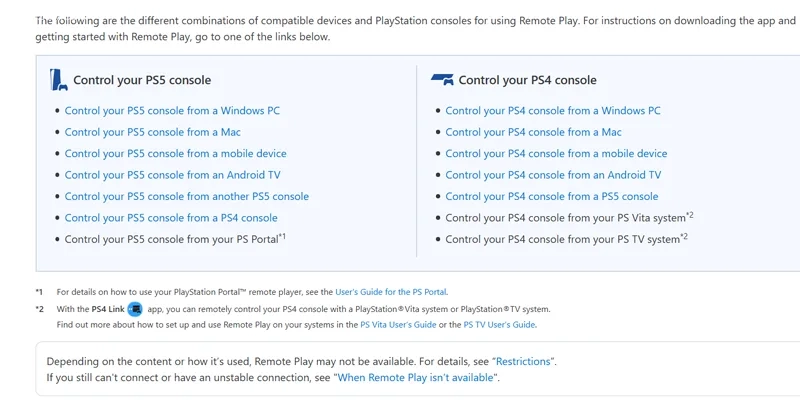Open Control your PS5 console from a Mac
800x400 pixels.
click(x=153, y=132)
